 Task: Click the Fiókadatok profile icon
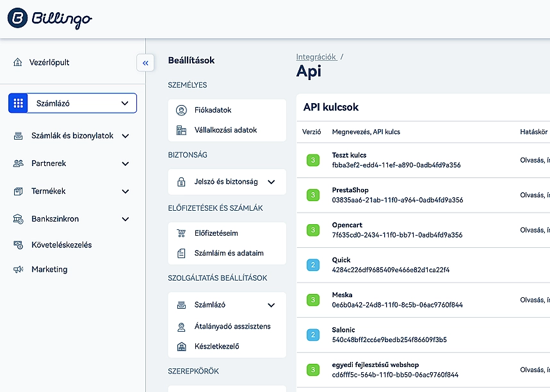(x=181, y=110)
